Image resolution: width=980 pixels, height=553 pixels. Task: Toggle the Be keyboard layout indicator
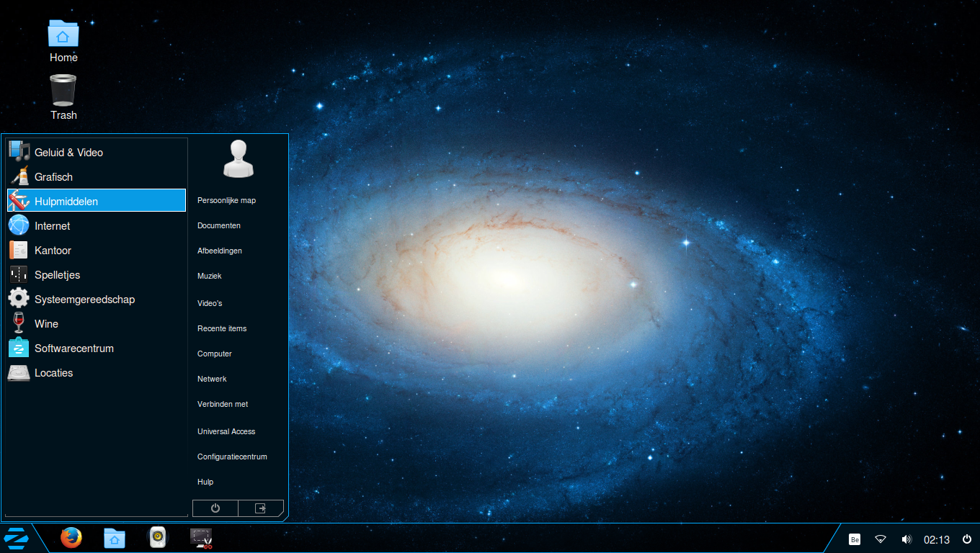(854, 539)
